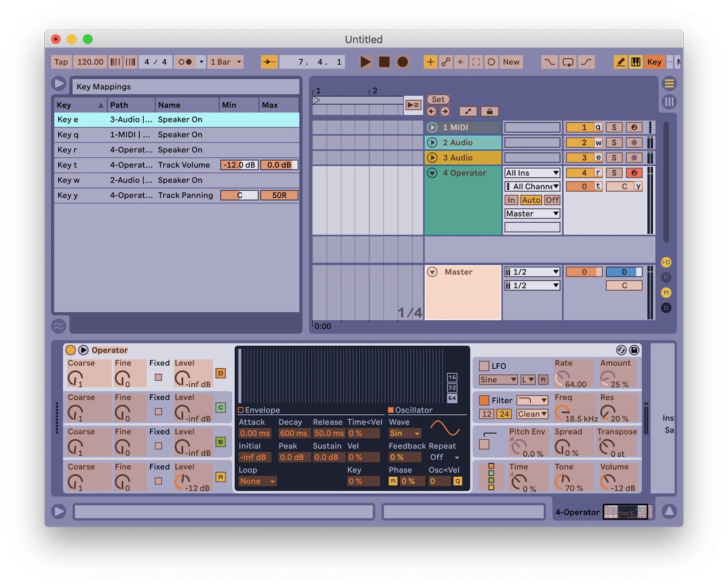Screen dimensions: 728x586
Task: Toggle the Automation Arm button
Action: pos(446,62)
